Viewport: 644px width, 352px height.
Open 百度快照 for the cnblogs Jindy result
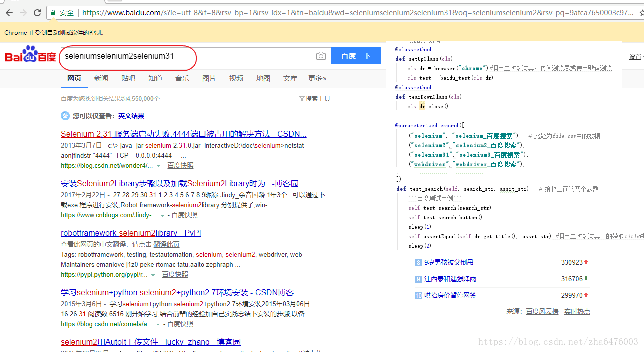[184, 215]
